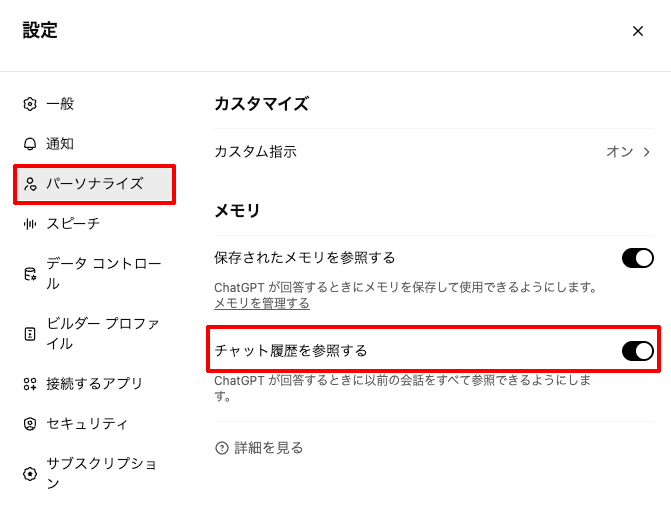Close the settings dialog with X
Viewport: 671px width, 518px height.
pos(638,31)
